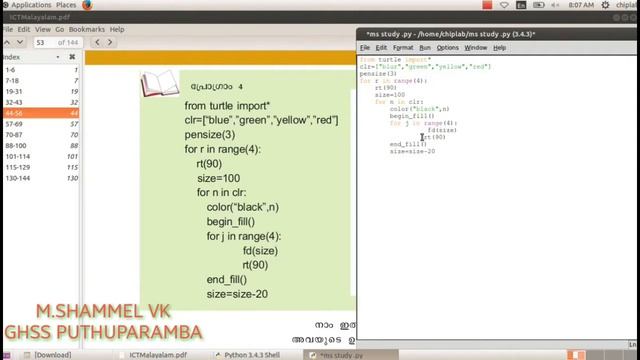Click the size=size-20 line in IDLE editor
The height and width of the screenshot is (360, 640).
[x=412, y=151]
